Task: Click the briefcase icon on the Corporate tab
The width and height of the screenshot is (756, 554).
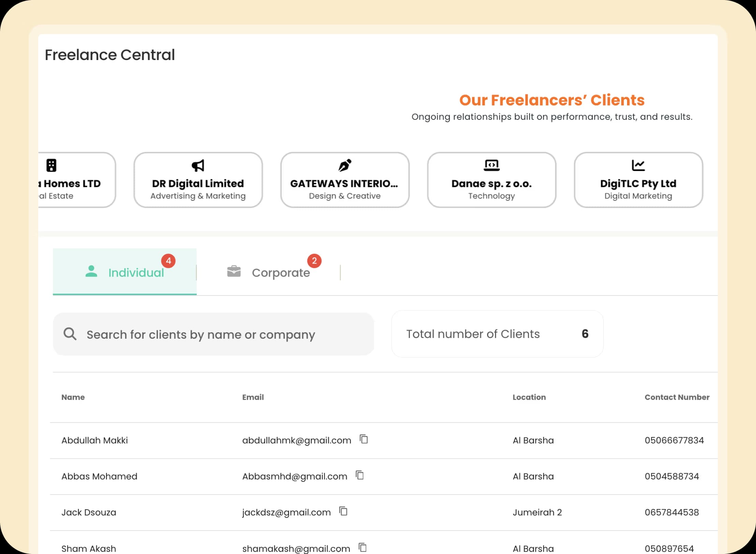Action: click(x=234, y=271)
